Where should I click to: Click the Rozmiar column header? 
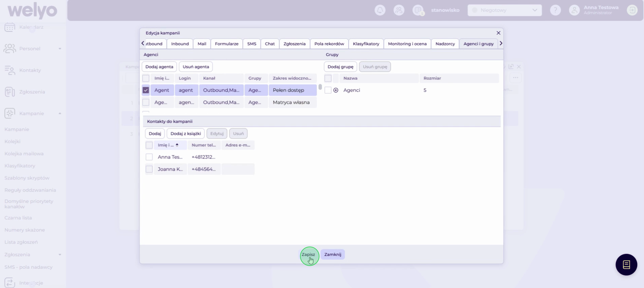click(x=459, y=78)
